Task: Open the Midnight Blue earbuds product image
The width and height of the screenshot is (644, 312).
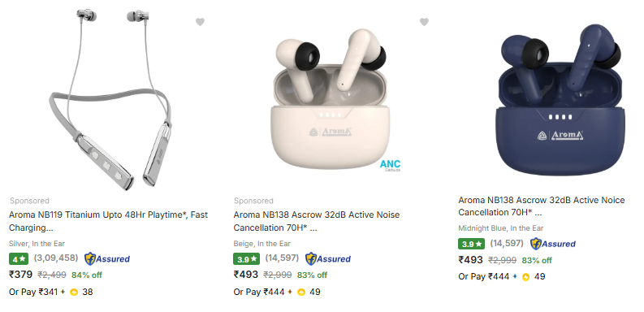Action: point(560,100)
